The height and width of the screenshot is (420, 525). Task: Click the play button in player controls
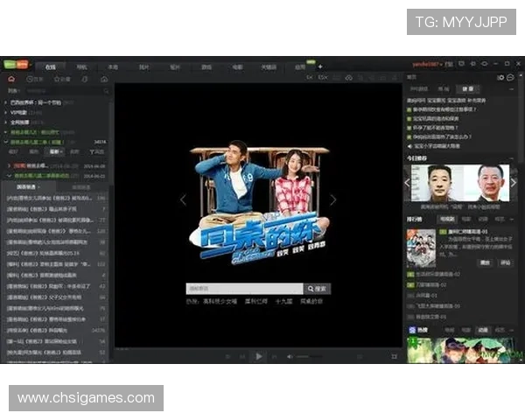point(258,356)
